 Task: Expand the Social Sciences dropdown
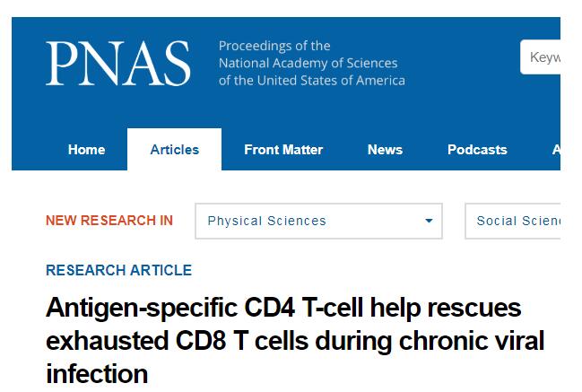pos(513,221)
